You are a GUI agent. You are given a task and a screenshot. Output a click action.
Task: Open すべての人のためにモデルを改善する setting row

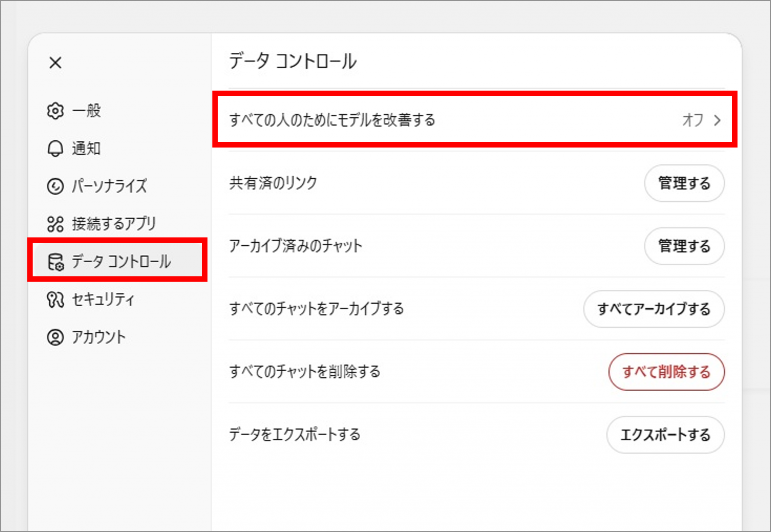[332, 120]
